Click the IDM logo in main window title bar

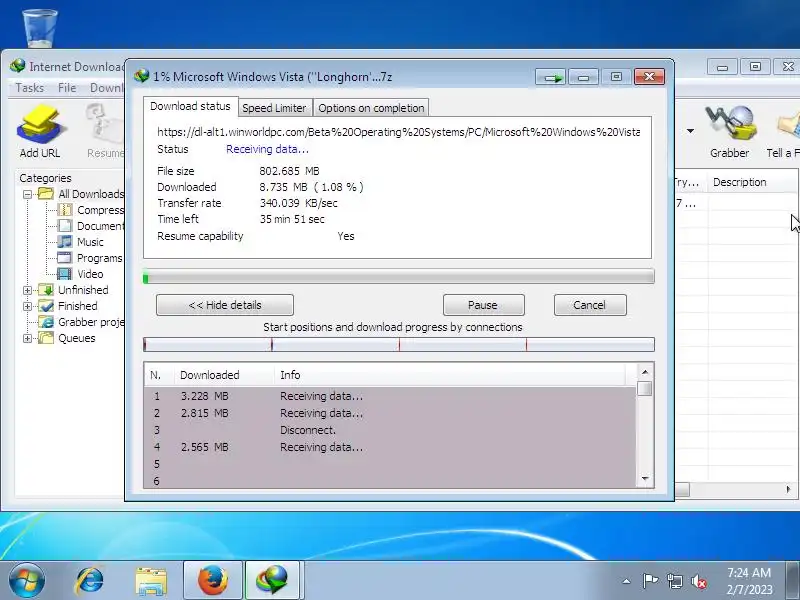point(17,66)
